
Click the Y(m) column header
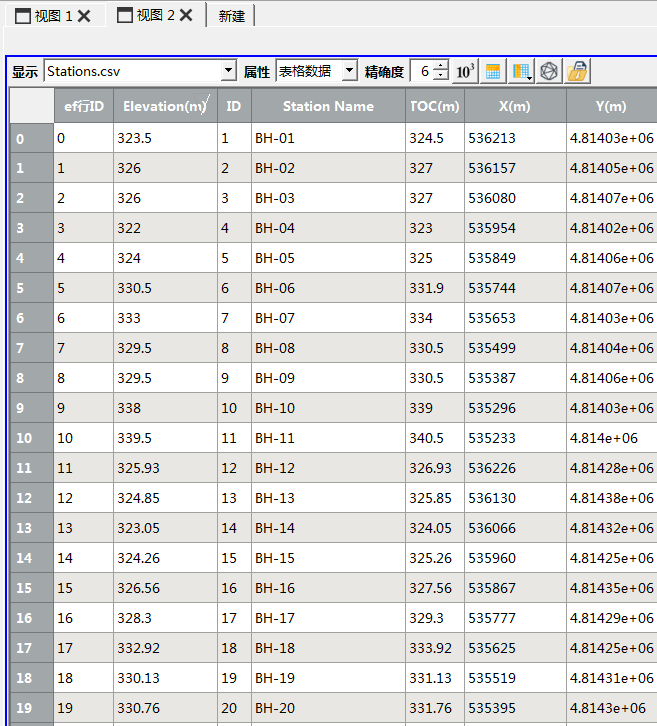pos(611,106)
